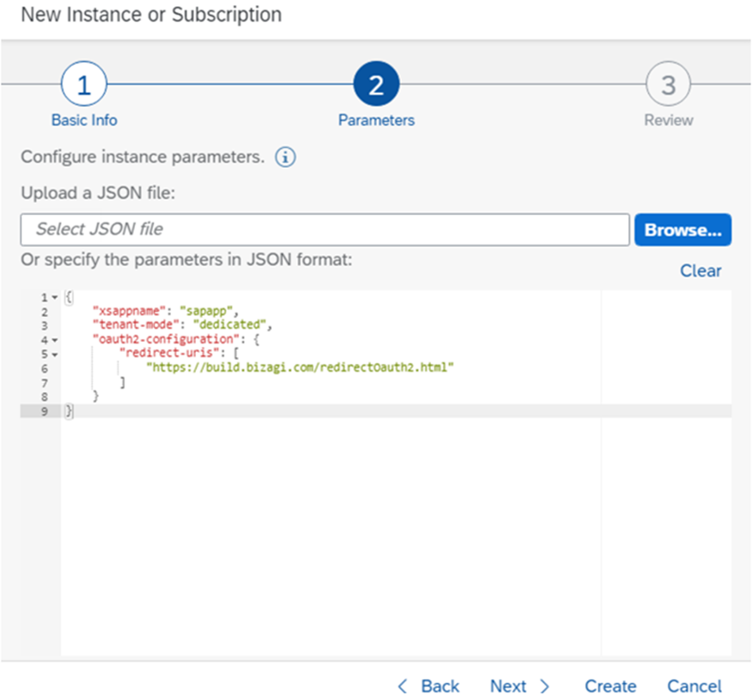Viewport: 752px width, 700px height.
Task: Collapse the redirect-uris array on line 5
Action: pos(55,354)
